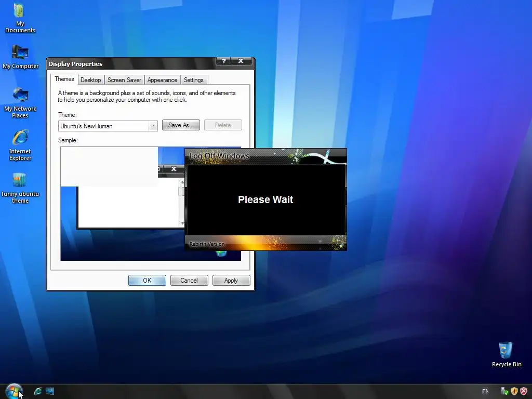Click the Rebirth Version label
This screenshot has width=532, height=399.
pyautogui.click(x=207, y=244)
